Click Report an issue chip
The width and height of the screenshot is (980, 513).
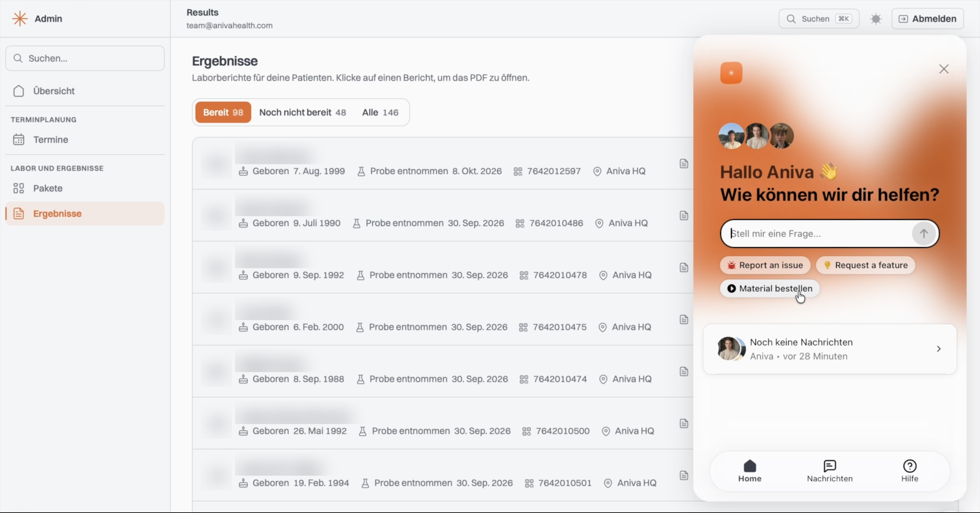[765, 265]
